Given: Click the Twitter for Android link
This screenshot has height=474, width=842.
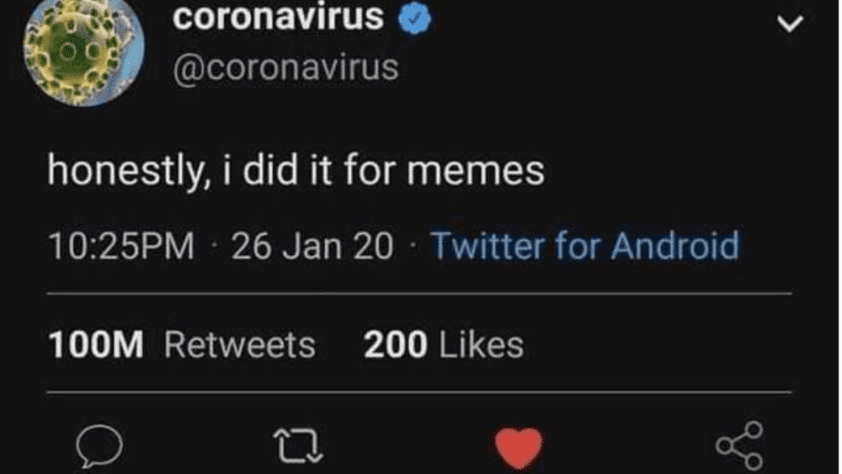Looking at the screenshot, I should [585, 246].
